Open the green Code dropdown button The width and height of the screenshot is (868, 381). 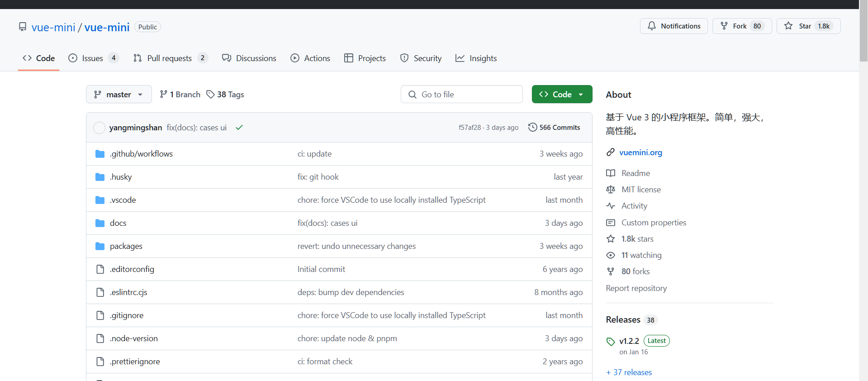tap(562, 94)
